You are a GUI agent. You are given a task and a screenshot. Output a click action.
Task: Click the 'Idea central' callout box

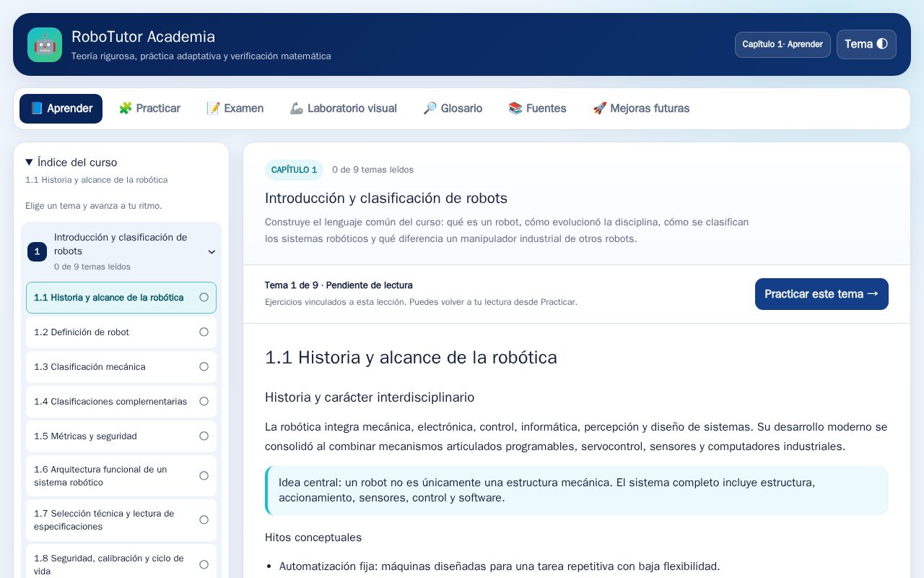[x=577, y=490]
